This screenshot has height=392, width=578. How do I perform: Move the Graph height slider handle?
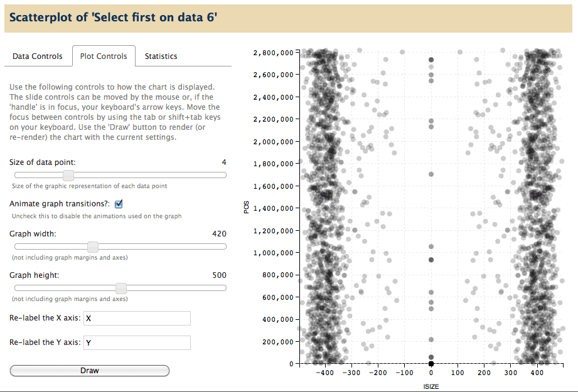[x=120, y=288]
